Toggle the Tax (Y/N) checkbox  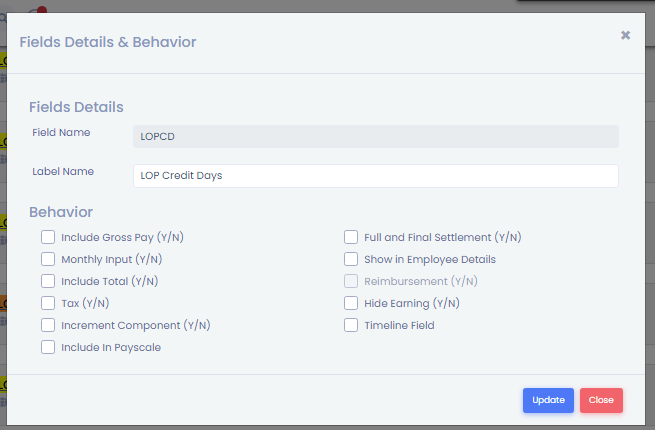coord(48,303)
